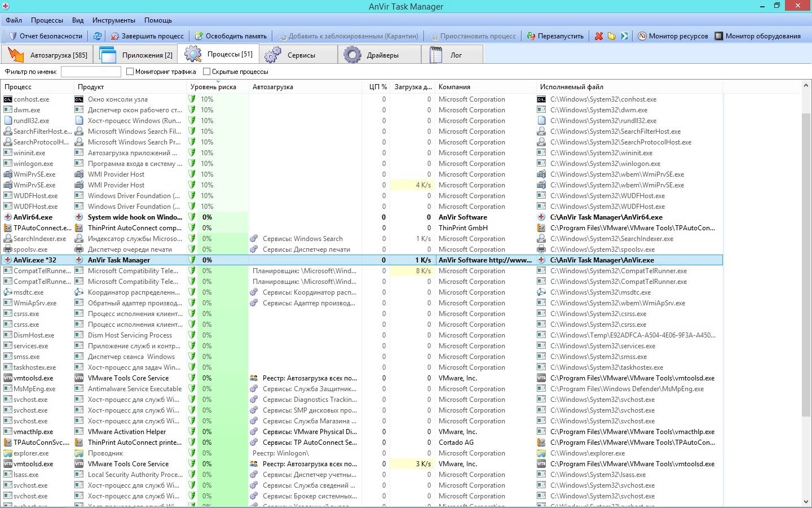812x508 pixels.
Task: Open Монитор ресурсов from the toolbar
Action: [673, 36]
